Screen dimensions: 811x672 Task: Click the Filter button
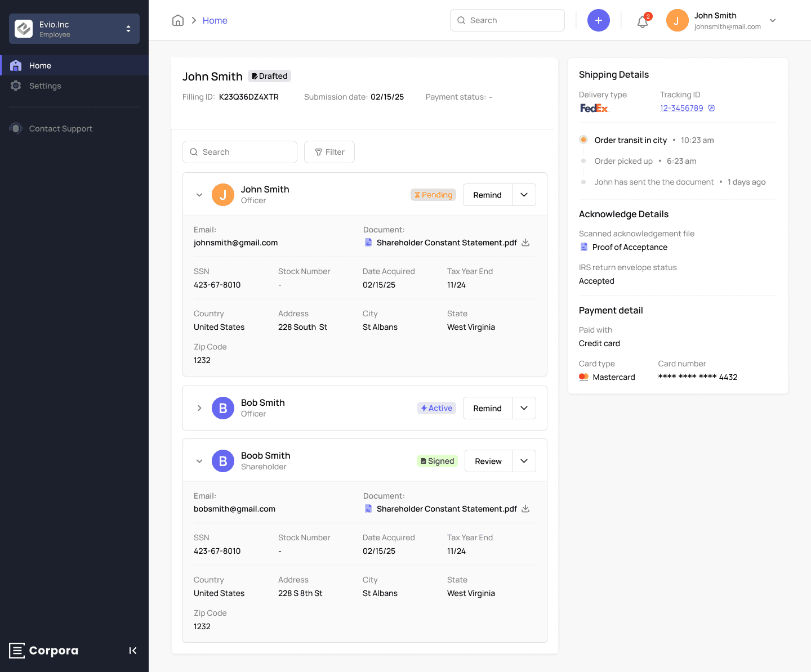tap(329, 152)
